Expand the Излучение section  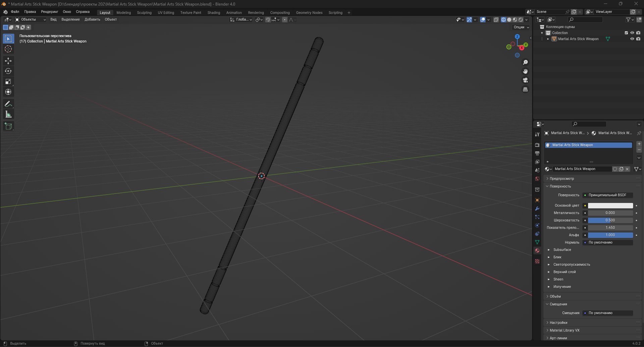point(562,287)
